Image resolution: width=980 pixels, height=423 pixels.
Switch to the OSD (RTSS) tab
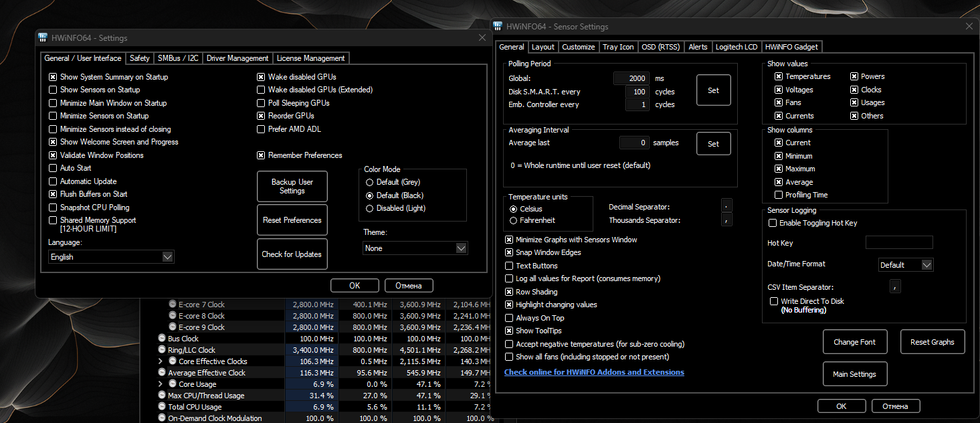660,47
